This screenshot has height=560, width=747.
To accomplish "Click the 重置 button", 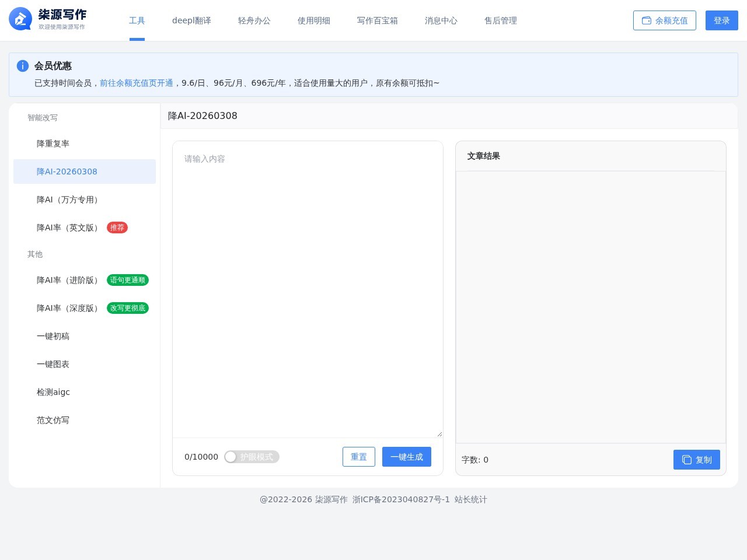I will point(359,457).
